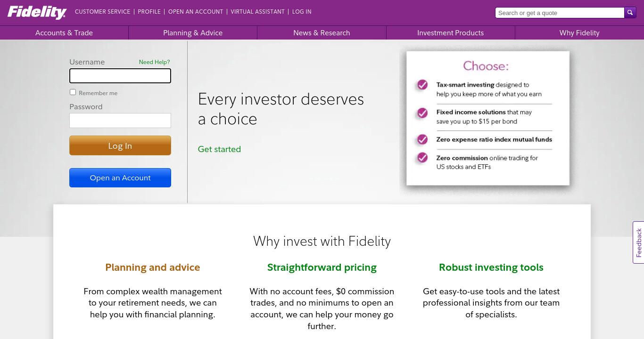Click the Fidelity logo
644x339 pixels.
click(x=37, y=12)
